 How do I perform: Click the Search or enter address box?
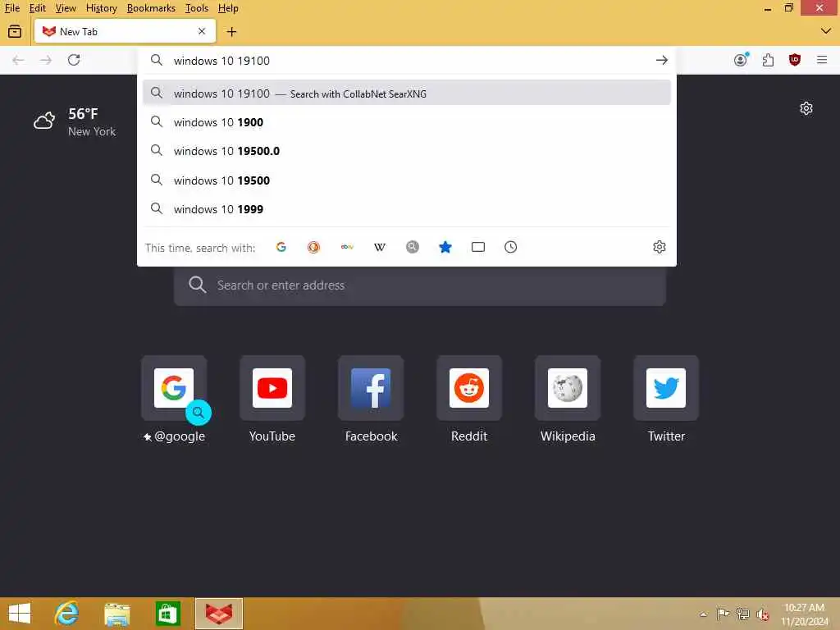tap(420, 285)
